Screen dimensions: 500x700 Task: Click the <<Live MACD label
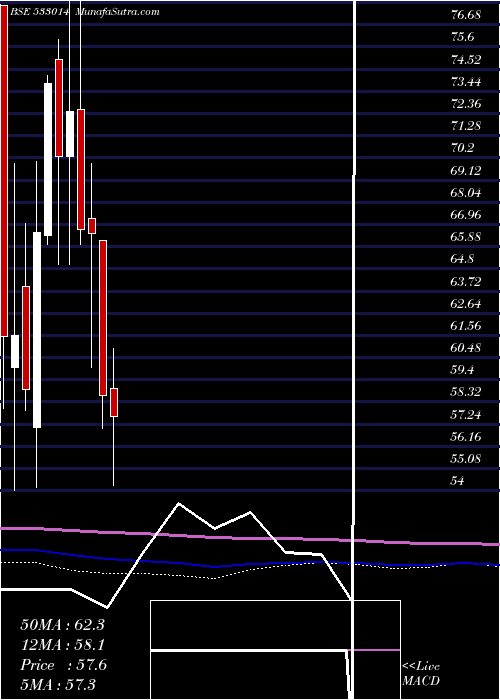click(421, 674)
